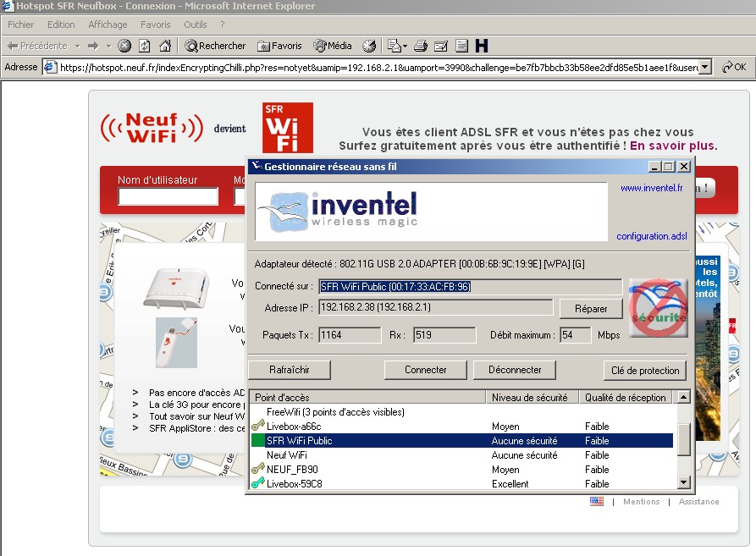Go to the home page icon
The width and height of the screenshot is (756, 556).
[x=165, y=46]
